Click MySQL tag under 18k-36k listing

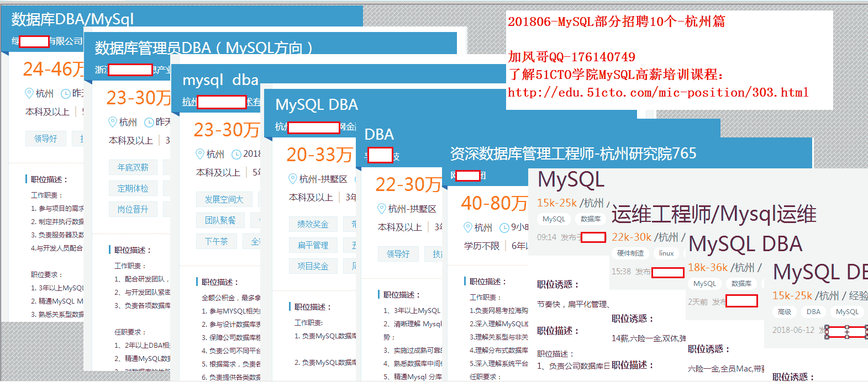point(704,284)
